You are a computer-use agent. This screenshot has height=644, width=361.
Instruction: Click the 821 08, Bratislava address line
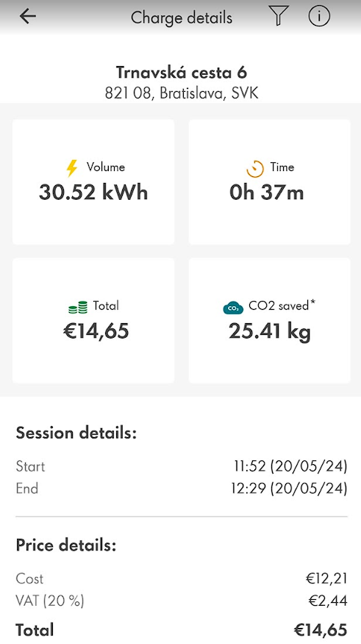click(182, 93)
